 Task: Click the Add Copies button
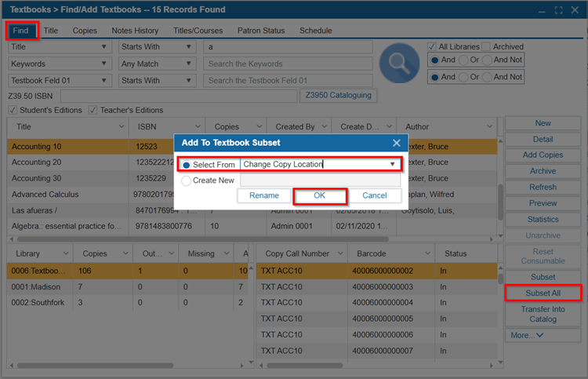click(x=543, y=155)
